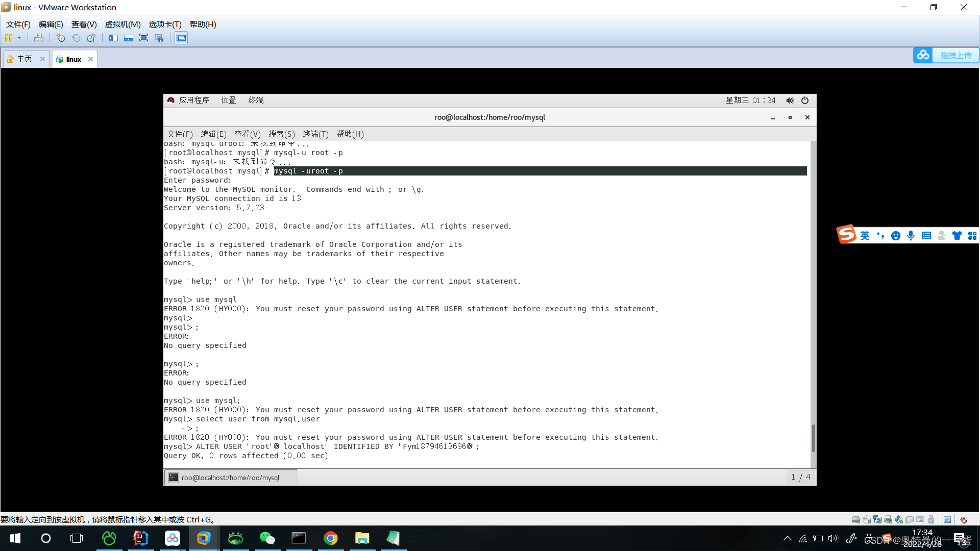Open the 位置 menu in the guest
The image size is (980, 551).
pos(229,100)
